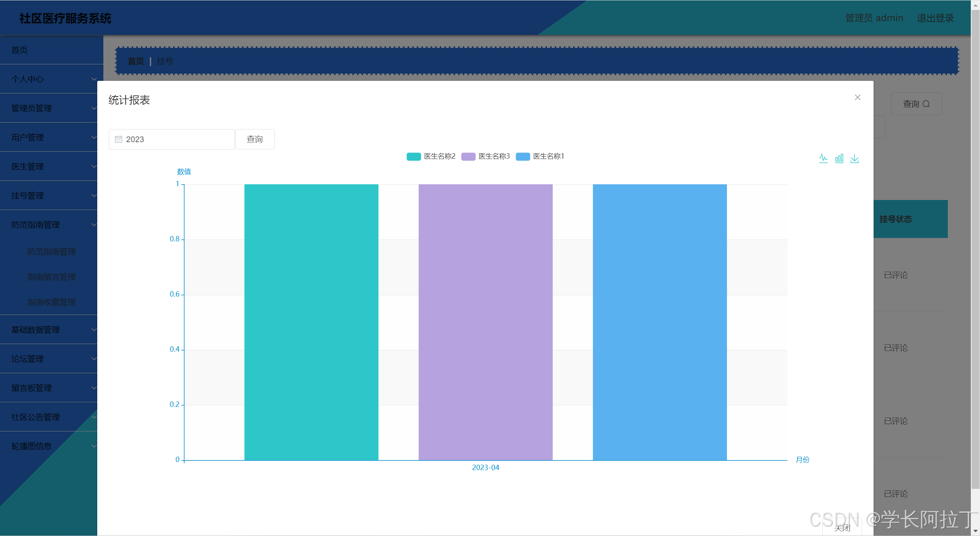Close the 统计报表 dialog with X
The image size is (980, 536).
click(857, 97)
